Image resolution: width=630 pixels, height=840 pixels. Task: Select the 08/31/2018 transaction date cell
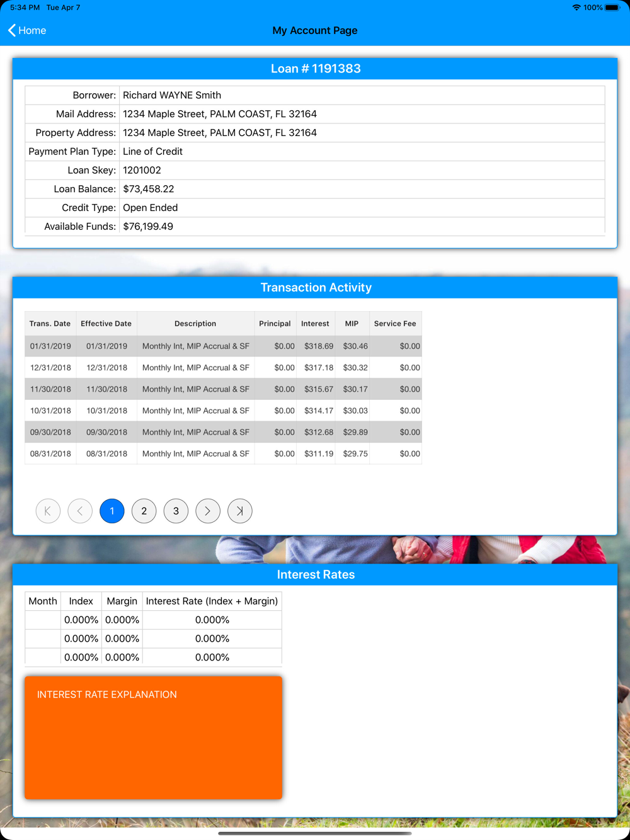pyautogui.click(x=50, y=453)
